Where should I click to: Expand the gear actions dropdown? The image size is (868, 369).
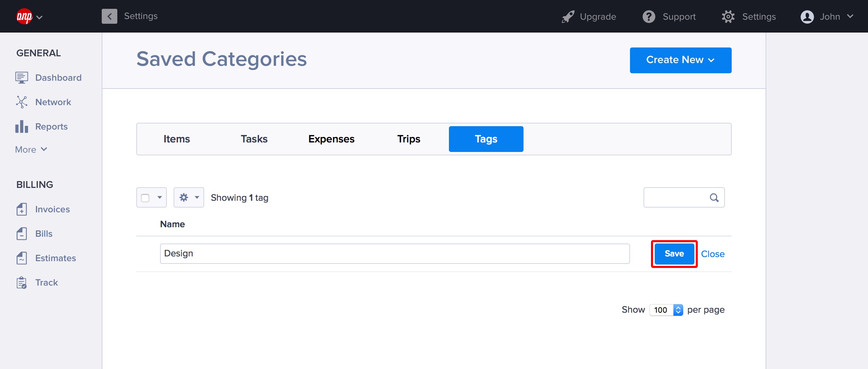189,198
